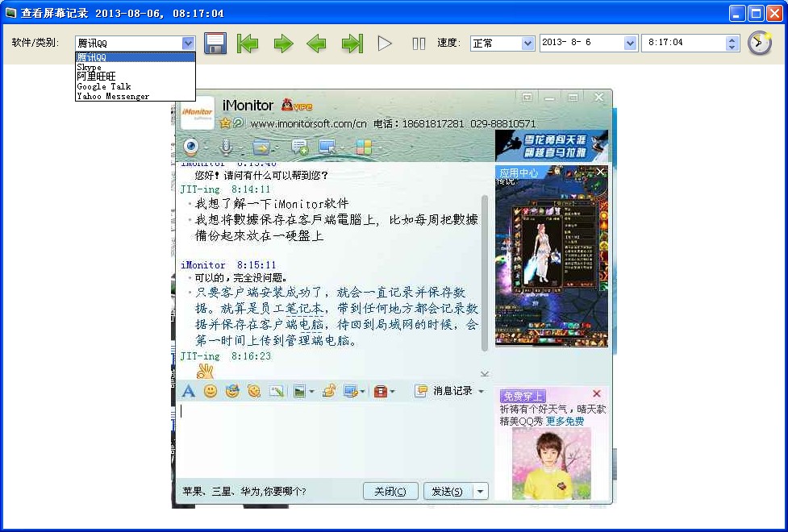Screen dimensions: 788x532
Task: Click the remote desktop icon in QQ
Action: point(327,148)
